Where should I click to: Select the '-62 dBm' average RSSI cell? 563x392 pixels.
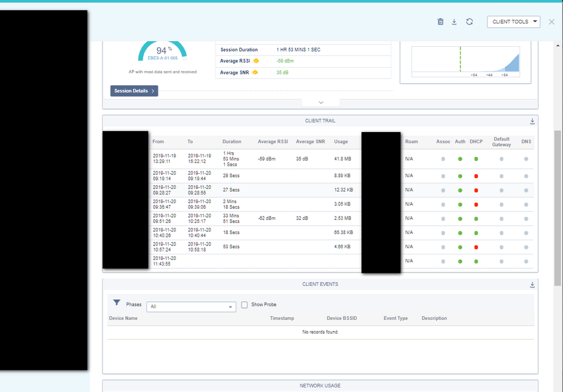(267, 218)
